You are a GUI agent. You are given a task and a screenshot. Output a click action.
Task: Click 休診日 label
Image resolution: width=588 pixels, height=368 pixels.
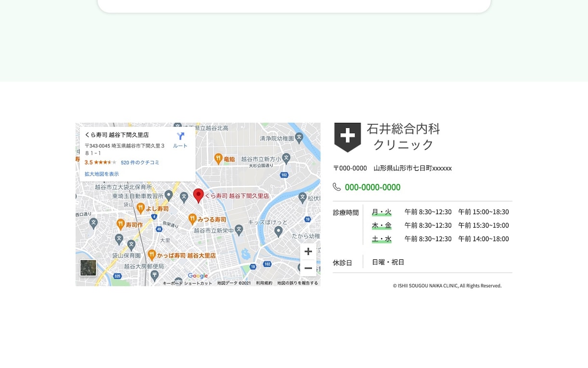click(342, 263)
